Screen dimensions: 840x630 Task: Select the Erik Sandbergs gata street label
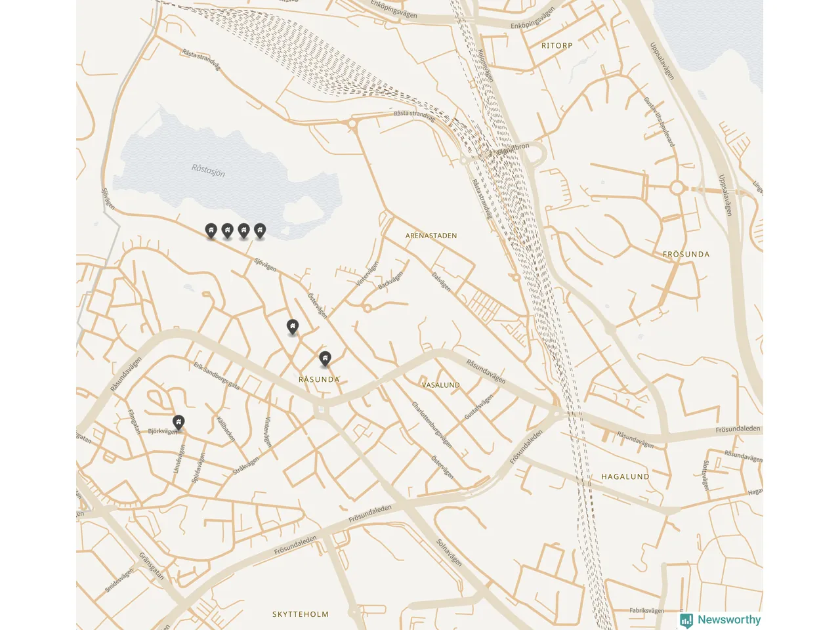pos(217,375)
